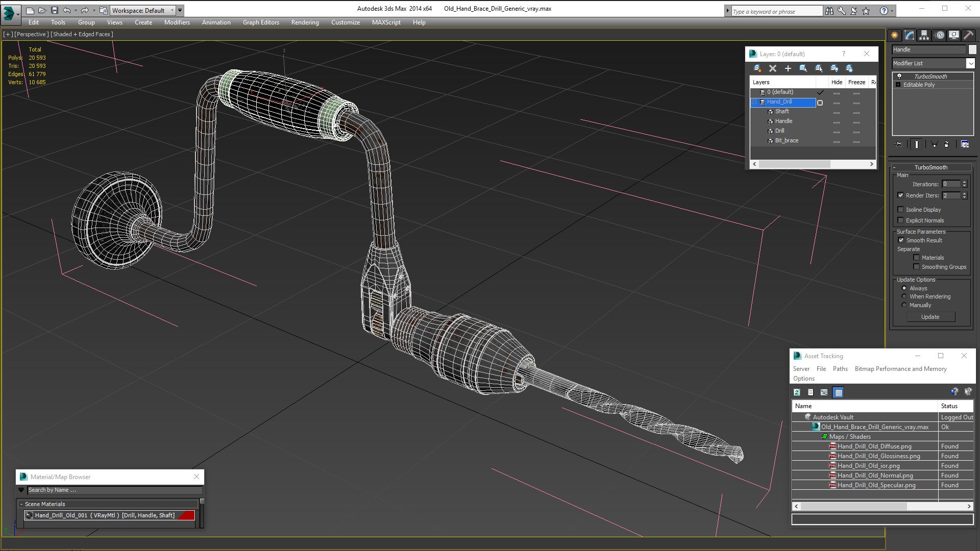The height and width of the screenshot is (551, 980).
Task: Remove modifier from stack trash icon
Action: [947, 144]
